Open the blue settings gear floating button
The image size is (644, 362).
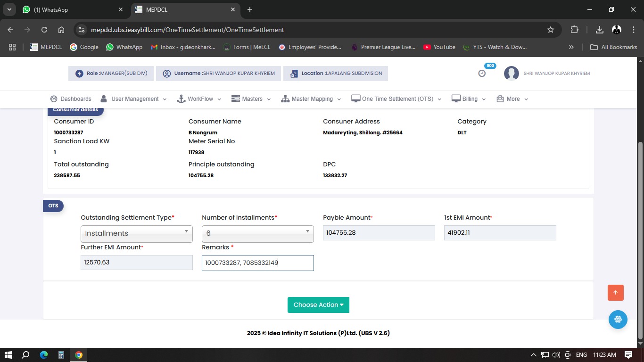coord(618,320)
